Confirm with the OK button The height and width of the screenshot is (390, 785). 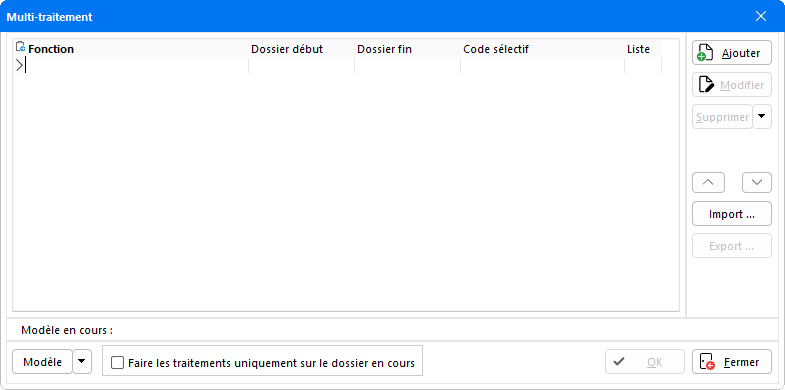point(644,362)
